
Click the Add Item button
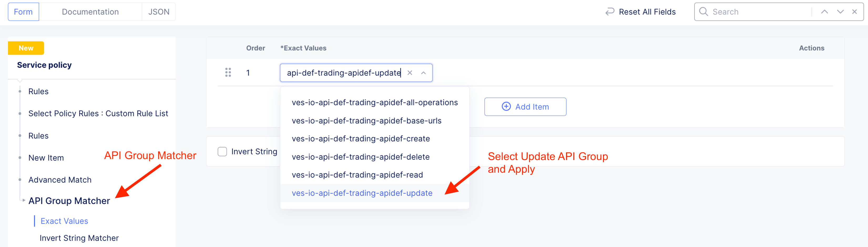tap(525, 107)
